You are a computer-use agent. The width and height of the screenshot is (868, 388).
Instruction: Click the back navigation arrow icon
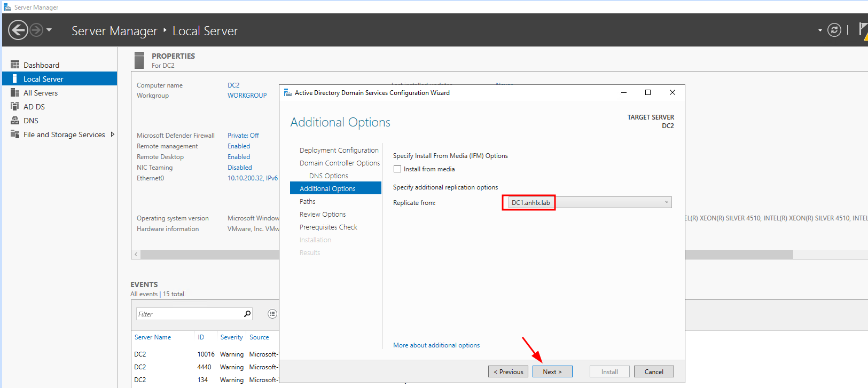(18, 30)
